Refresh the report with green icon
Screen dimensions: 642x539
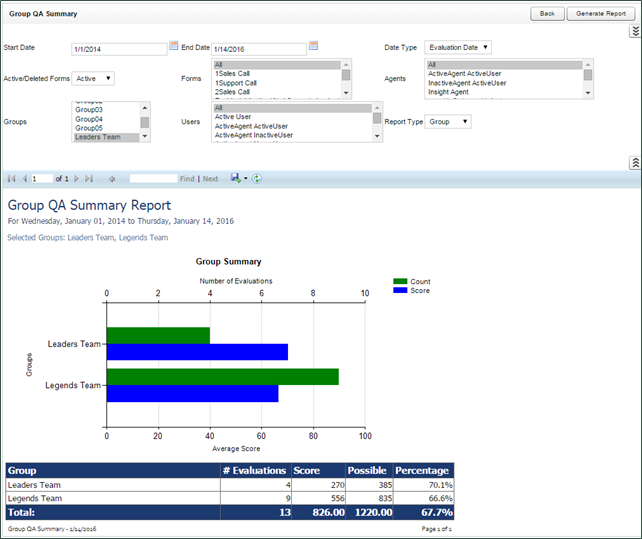tap(257, 178)
